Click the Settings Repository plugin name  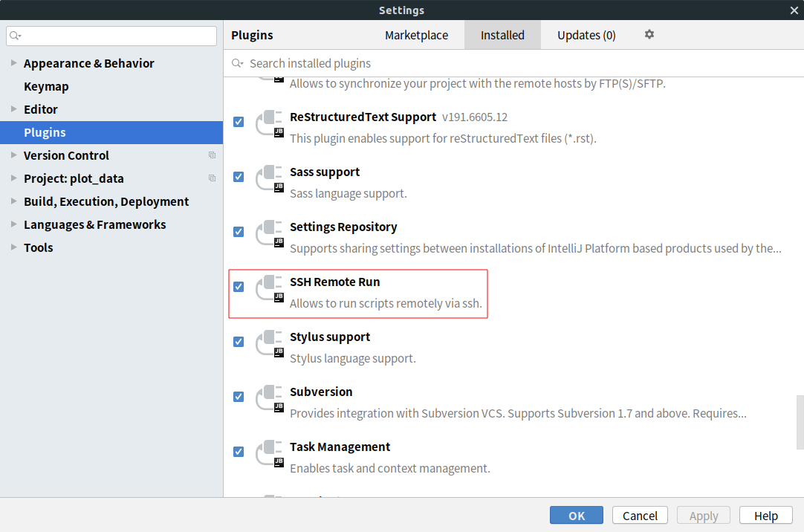point(343,227)
